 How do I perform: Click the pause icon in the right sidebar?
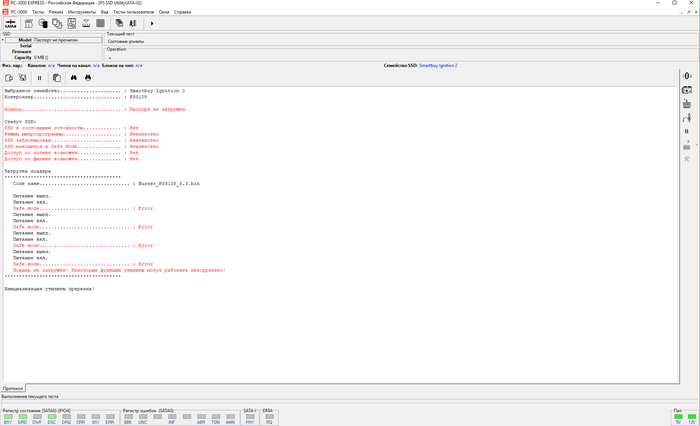[687, 131]
